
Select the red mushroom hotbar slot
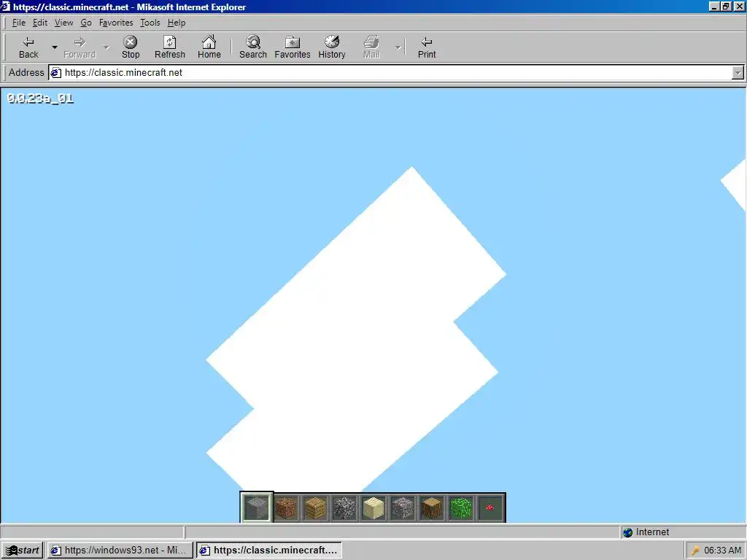point(489,507)
